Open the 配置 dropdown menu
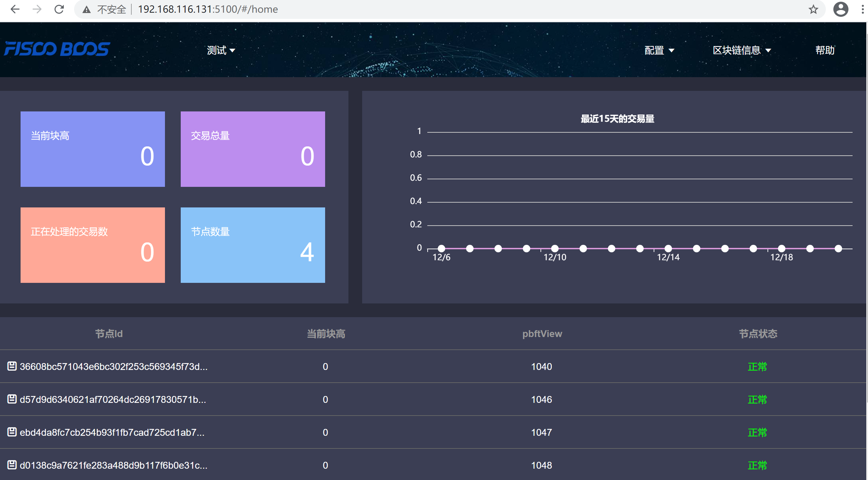This screenshot has width=868, height=480. pyautogui.click(x=659, y=50)
